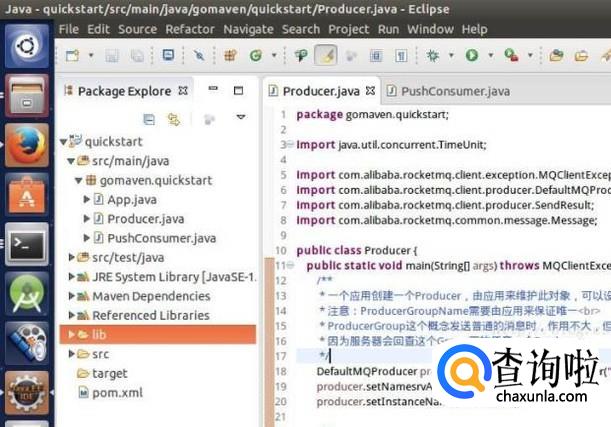Open Terminal from the launcher
This screenshot has height=427, width=611.
(26, 244)
